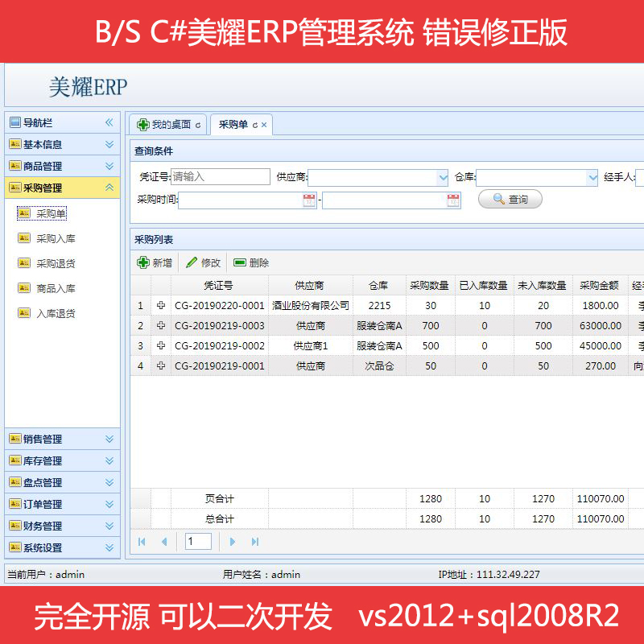
Task: Collapse the 导航栏 sidebar panel
Action: [109, 122]
